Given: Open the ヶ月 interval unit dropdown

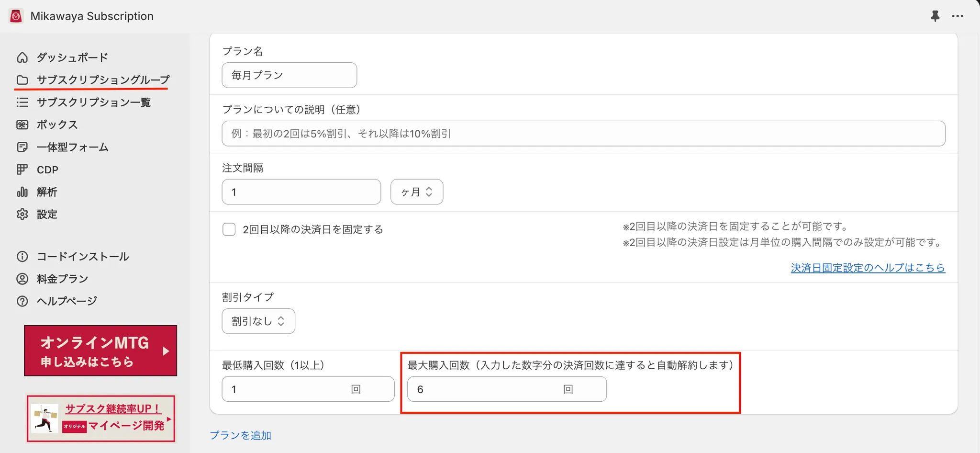Looking at the screenshot, I should [x=417, y=192].
